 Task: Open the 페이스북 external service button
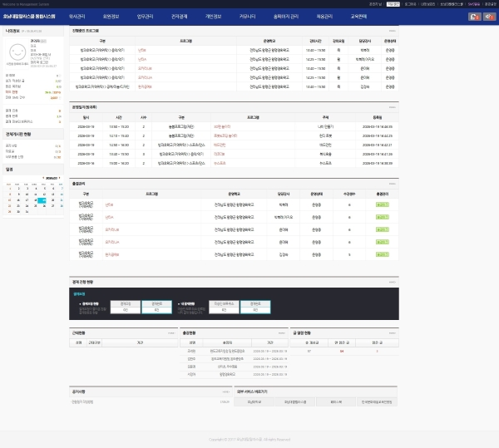tap(336, 402)
